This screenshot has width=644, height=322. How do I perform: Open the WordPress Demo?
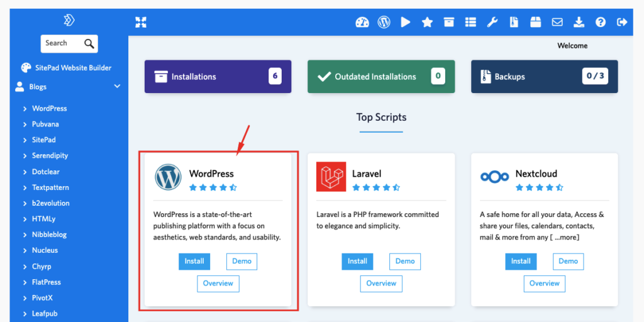click(x=241, y=262)
